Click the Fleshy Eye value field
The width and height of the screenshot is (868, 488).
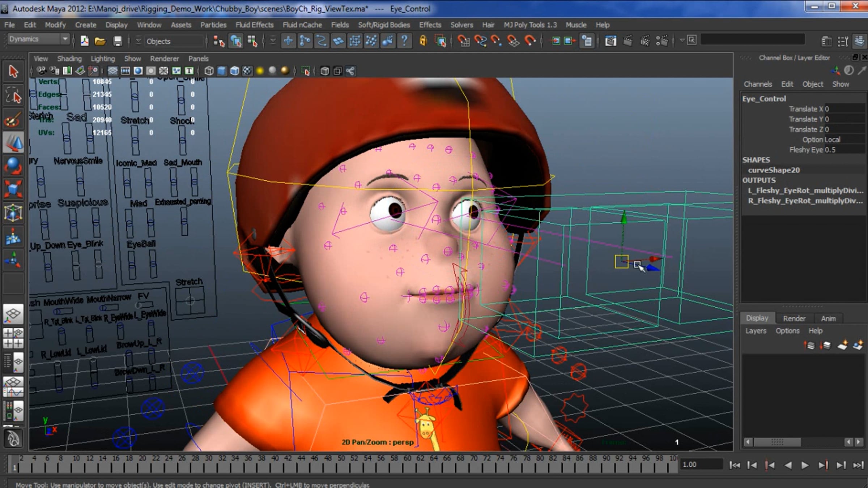pyautogui.click(x=845, y=150)
